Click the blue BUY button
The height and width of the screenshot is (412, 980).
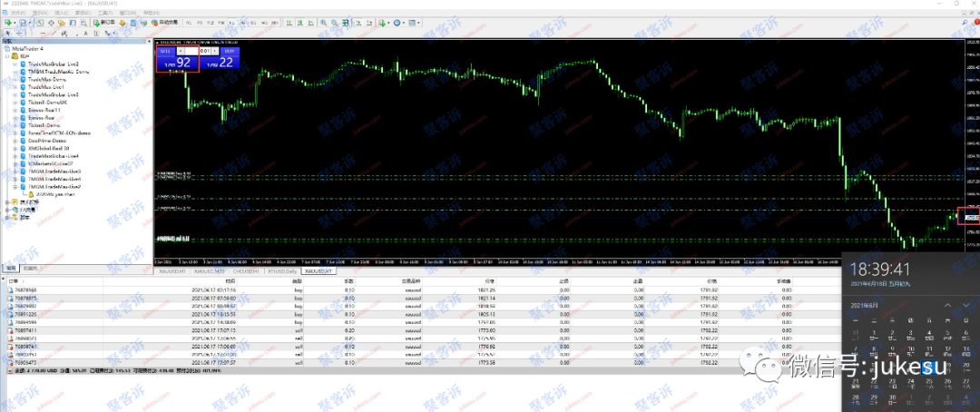230,51
